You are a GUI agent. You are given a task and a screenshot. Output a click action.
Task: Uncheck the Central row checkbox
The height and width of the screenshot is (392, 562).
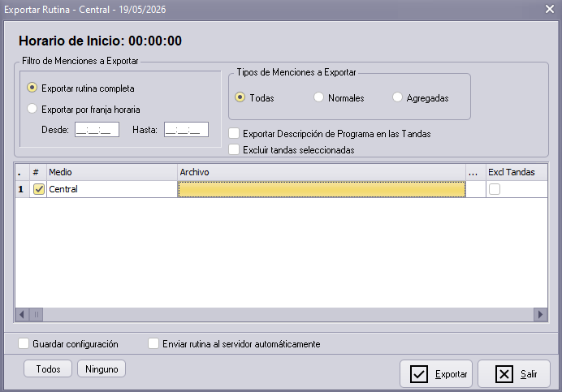click(x=39, y=189)
